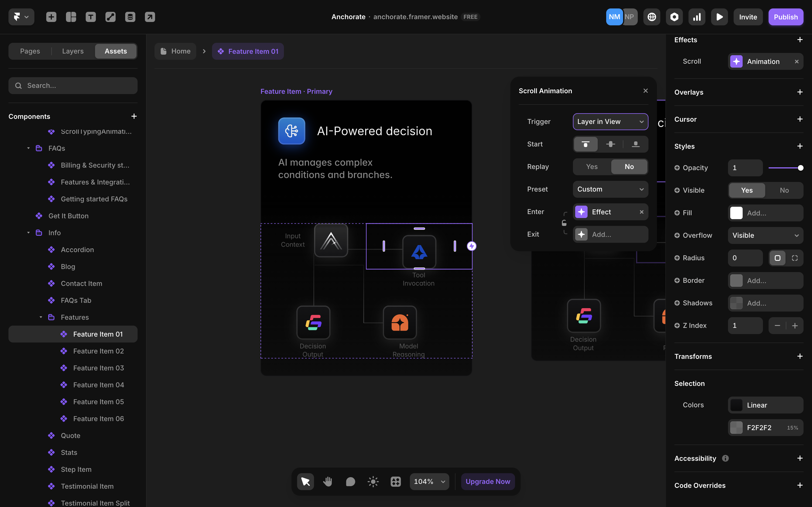
Task: Open the CMS database icon in toolbar
Action: coord(130,17)
